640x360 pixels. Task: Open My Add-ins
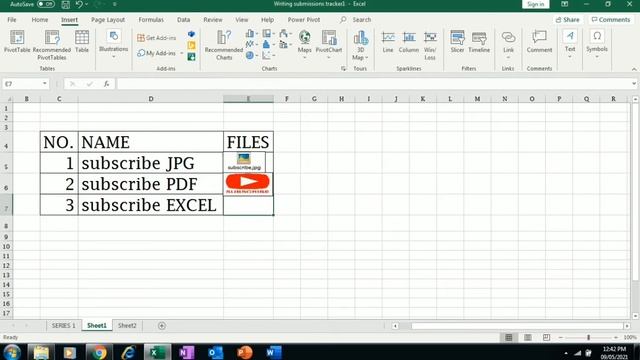(x=160, y=53)
